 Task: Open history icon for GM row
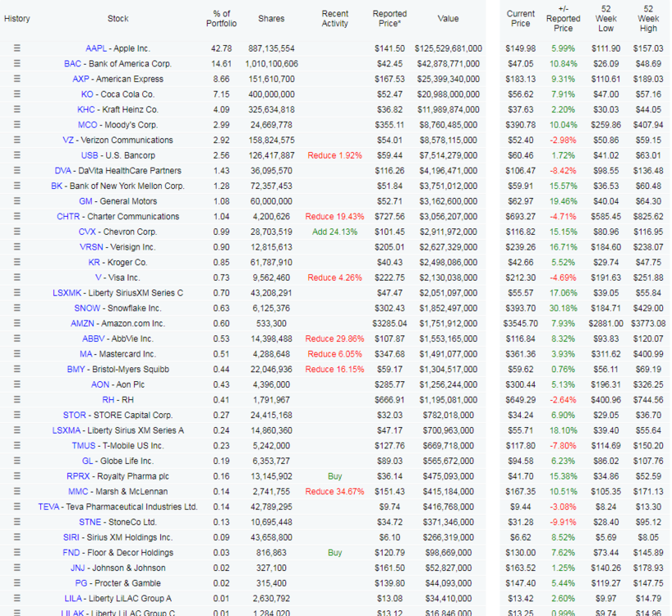(x=17, y=201)
